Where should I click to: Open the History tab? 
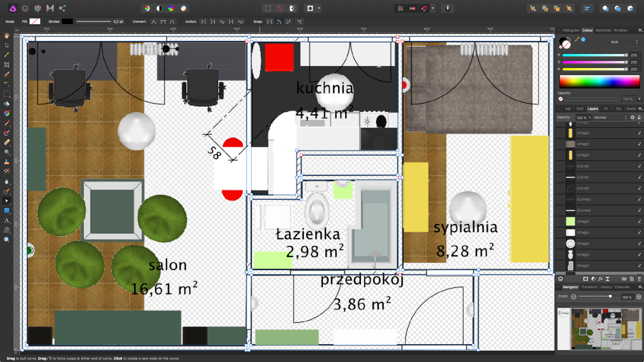click(606, 287)
